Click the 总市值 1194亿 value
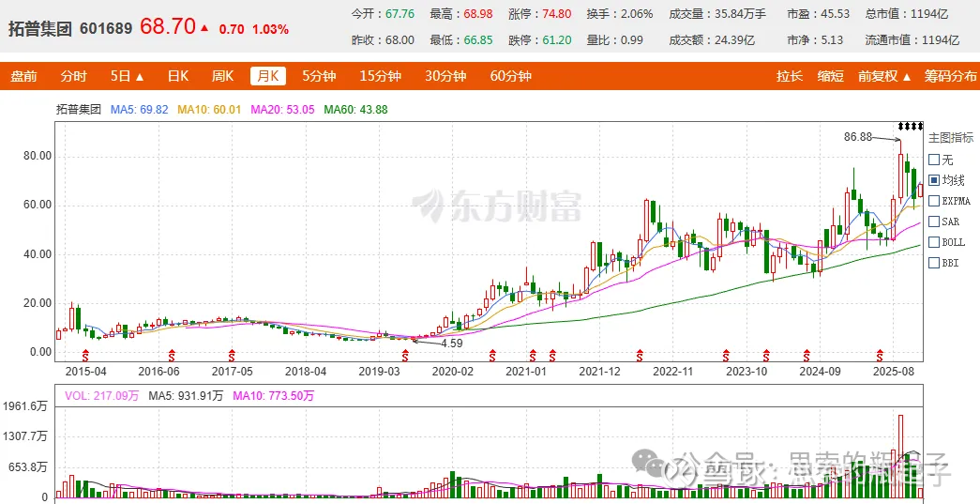980x504 pixels. [x=929, y=14]
